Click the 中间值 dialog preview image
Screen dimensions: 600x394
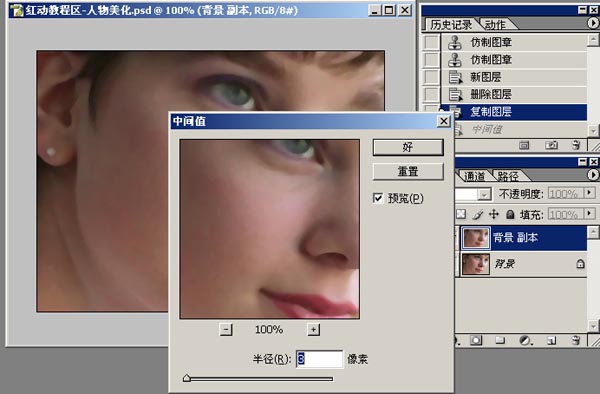[x=269, y=229]
